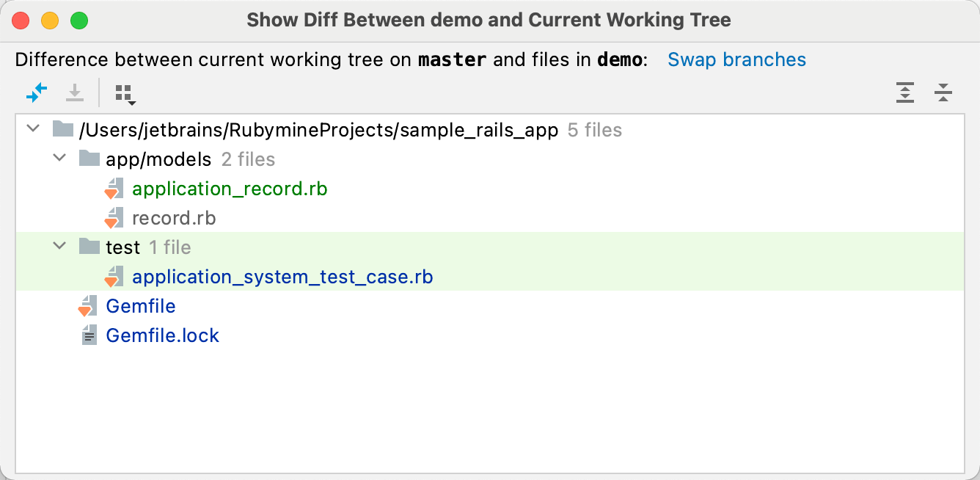Select record.rb in the file tree
The height and width of the screenshot is (480, 980).
pos(173,218)
